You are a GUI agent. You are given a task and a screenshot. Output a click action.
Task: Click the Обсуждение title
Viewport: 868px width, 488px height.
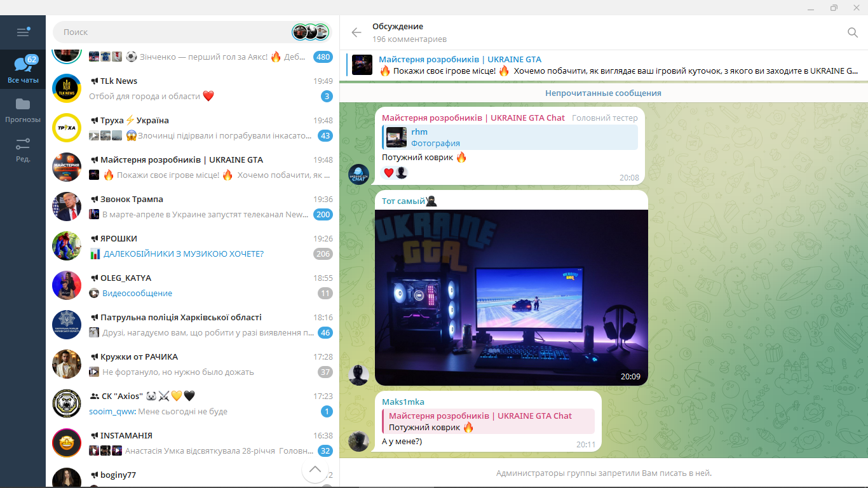coord(398,26)
